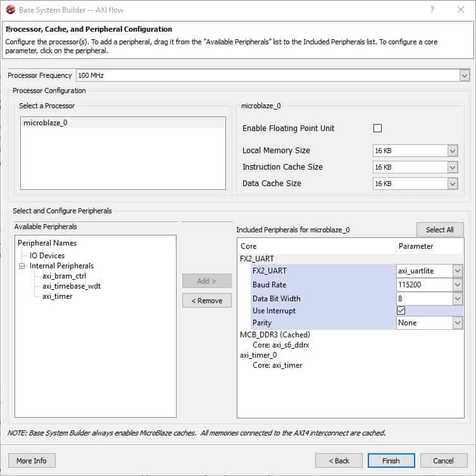The image size is (476, 476).
Task: Open the Local Memory Size dropdown
Action: pyautogui.click(x=452, y=151)
